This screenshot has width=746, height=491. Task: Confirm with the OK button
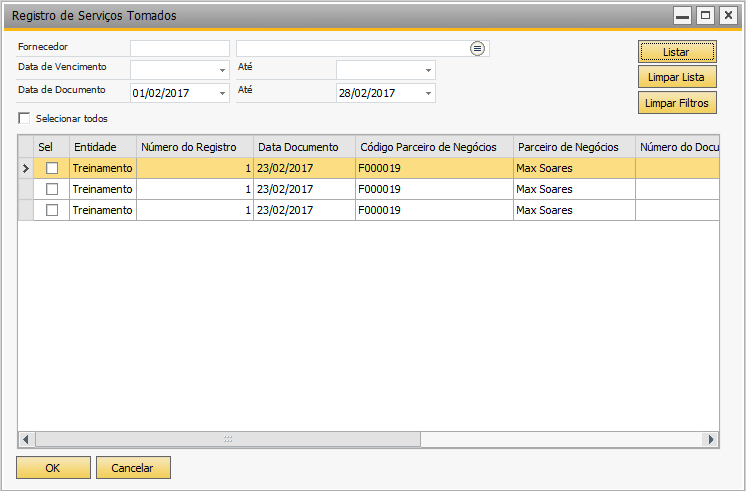53,468
